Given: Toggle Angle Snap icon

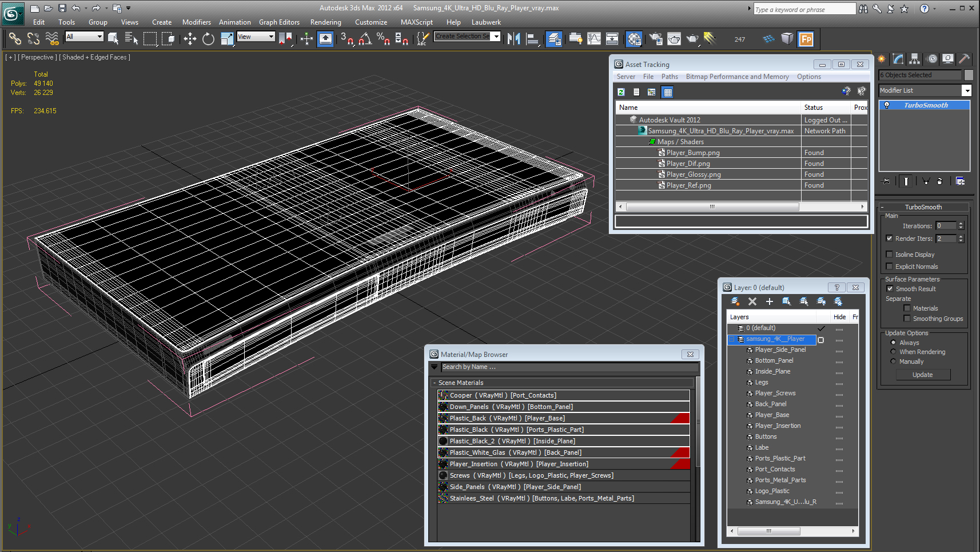Looking at the screenshot, I should coord(365,38).
